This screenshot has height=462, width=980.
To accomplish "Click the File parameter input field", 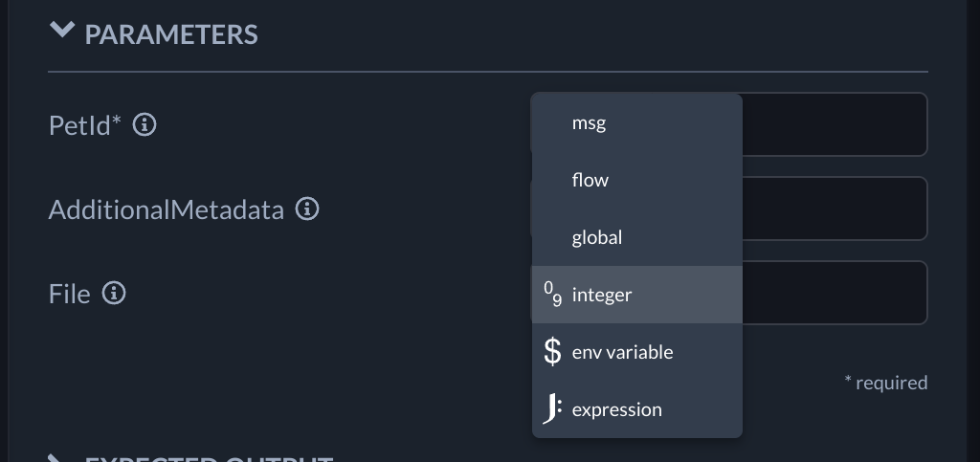I will [833, 293].
